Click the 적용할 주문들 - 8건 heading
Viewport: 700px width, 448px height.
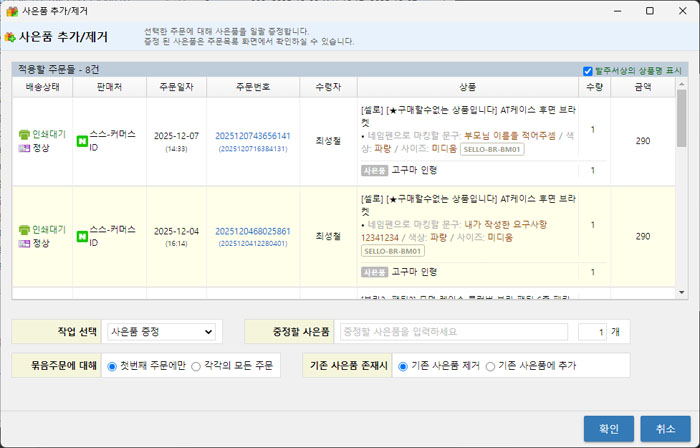pyautogui.click(x=58, y=70)
